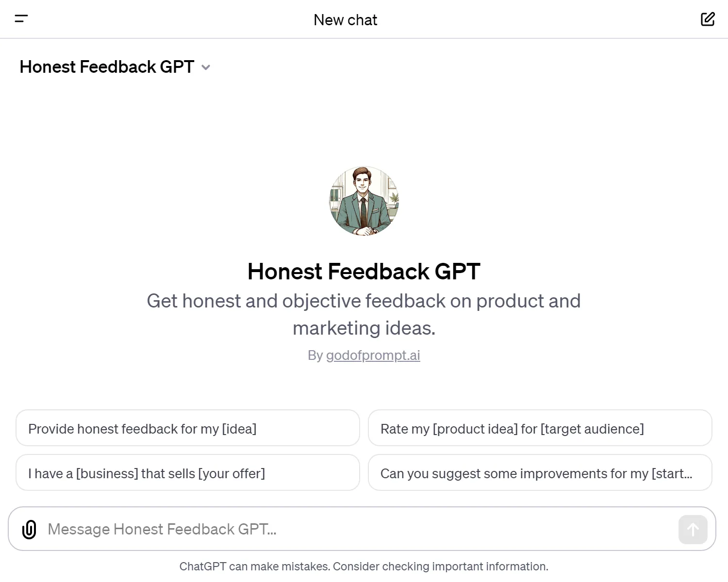
Task: Select the New chat header label
Action: [x=345, y=19]
